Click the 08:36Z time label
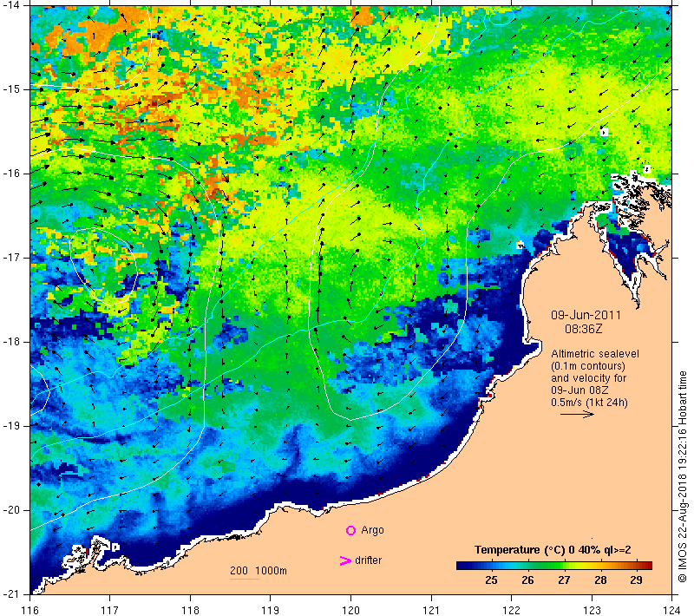The image size is (694, 616). click(x=583, y=329)
